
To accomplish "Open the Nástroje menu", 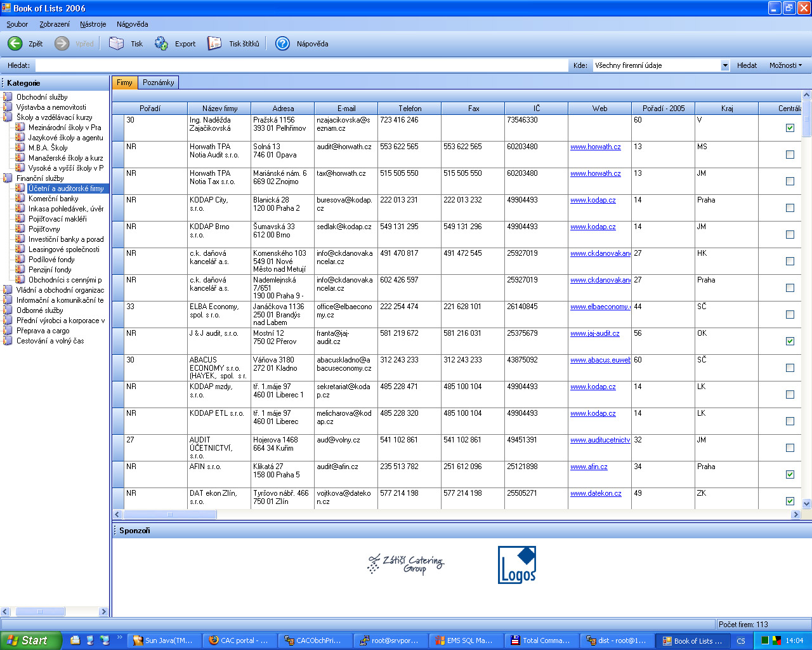I will click(x=93, y=24).
